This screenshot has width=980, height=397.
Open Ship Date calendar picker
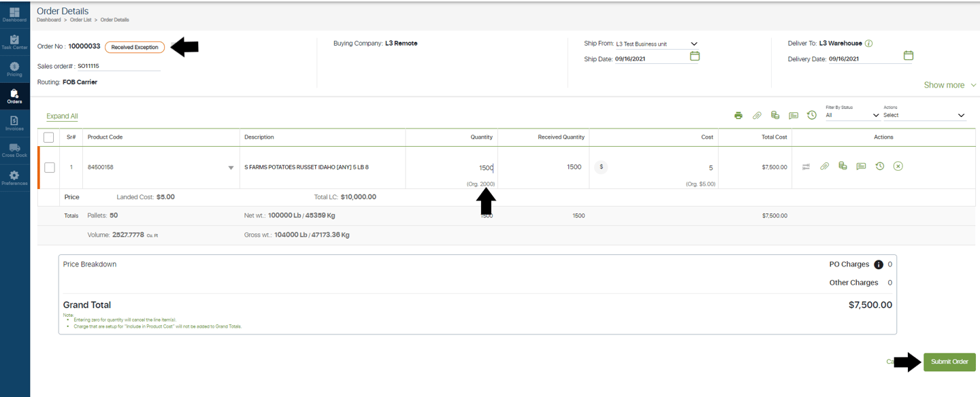pos(695,56)
